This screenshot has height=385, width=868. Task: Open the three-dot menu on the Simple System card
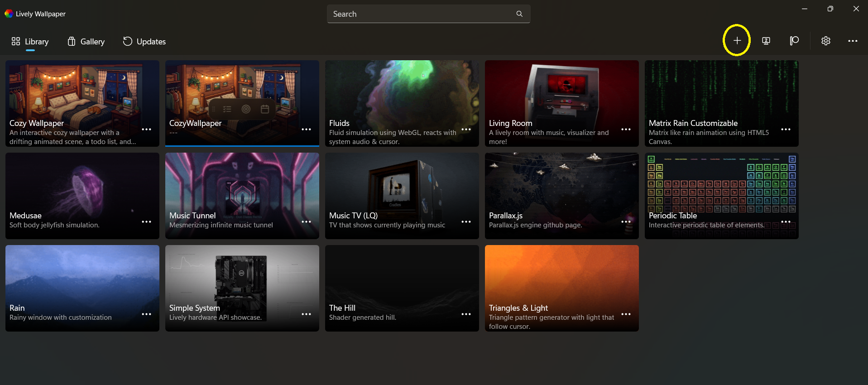tap(306, 314)
